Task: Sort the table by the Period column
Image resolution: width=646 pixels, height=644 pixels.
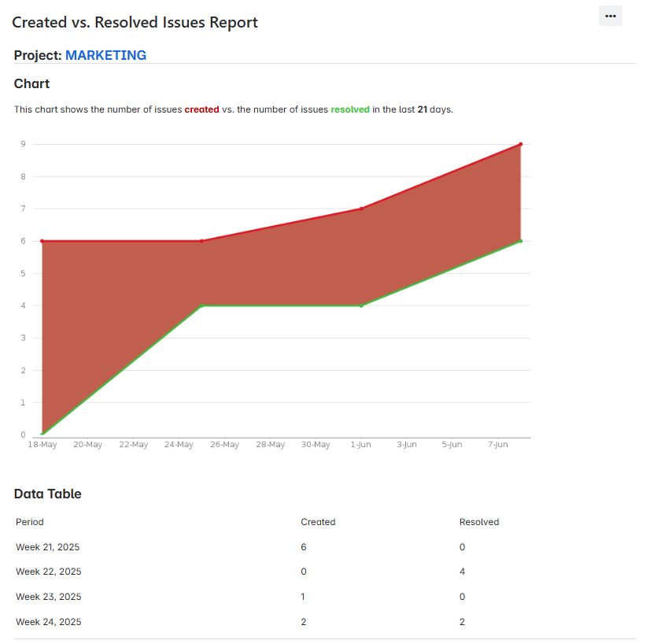Action: tap(29, 522)
